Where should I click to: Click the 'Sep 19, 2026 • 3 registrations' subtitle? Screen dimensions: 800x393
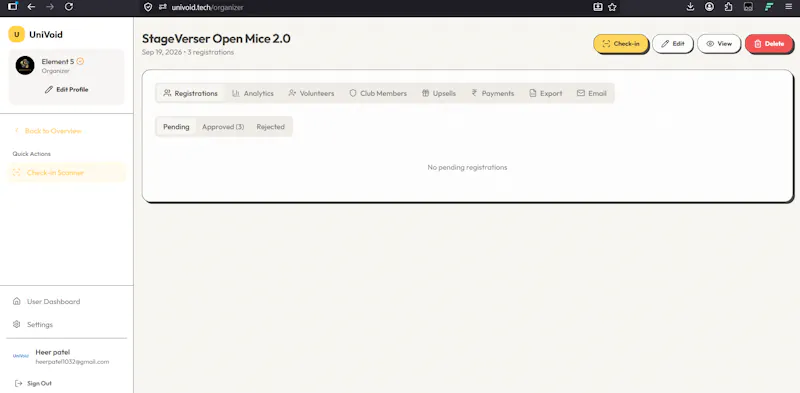(x=188, y=52)
